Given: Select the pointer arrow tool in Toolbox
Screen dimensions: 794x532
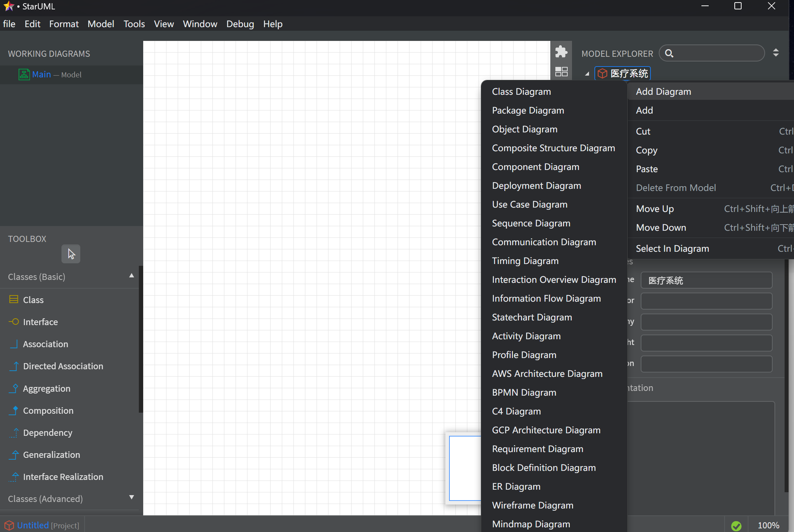Looking at the screenshot, I should [x=71, y=254].
